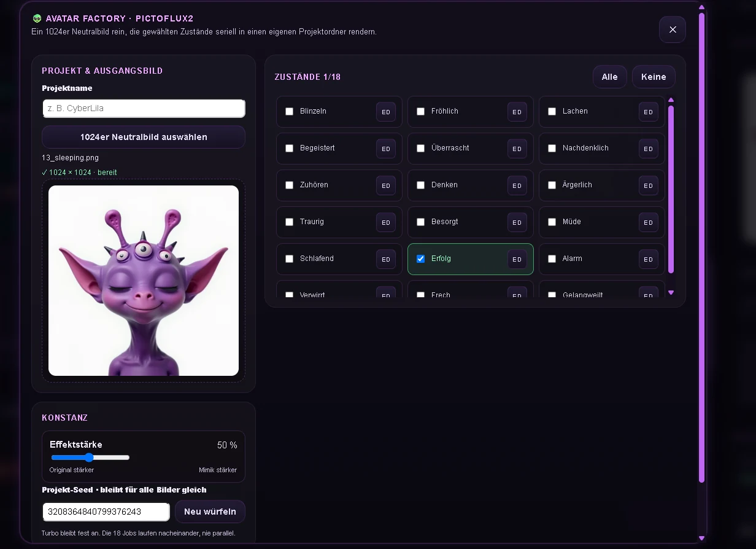
Task: Open the ED editor for Alarm
Action: click(649, 259)
